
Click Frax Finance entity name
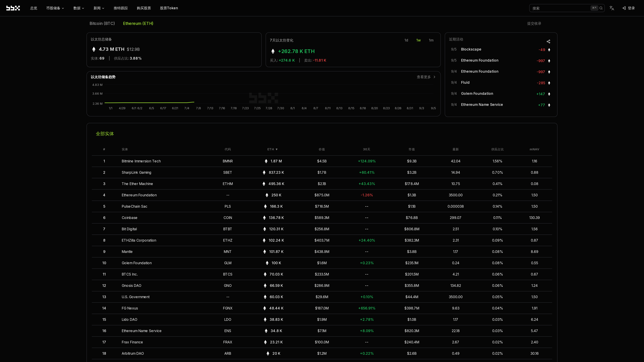click(132, 342)
